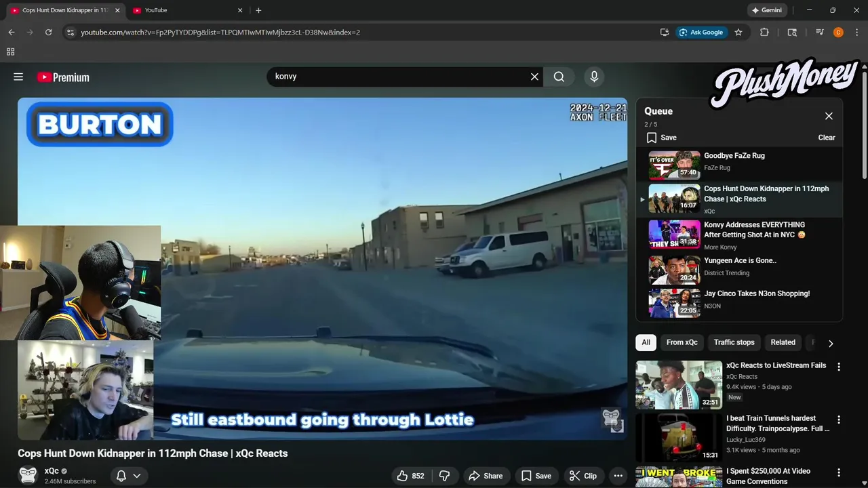Go back with browser back arrow
This screenshot has width=868, height=488.
point(11,32)
